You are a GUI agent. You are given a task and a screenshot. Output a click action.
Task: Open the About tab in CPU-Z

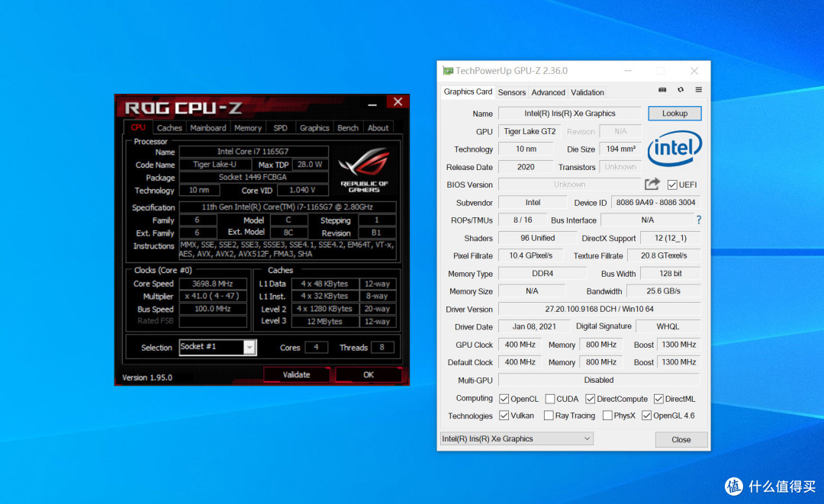[x=378, y=127]
